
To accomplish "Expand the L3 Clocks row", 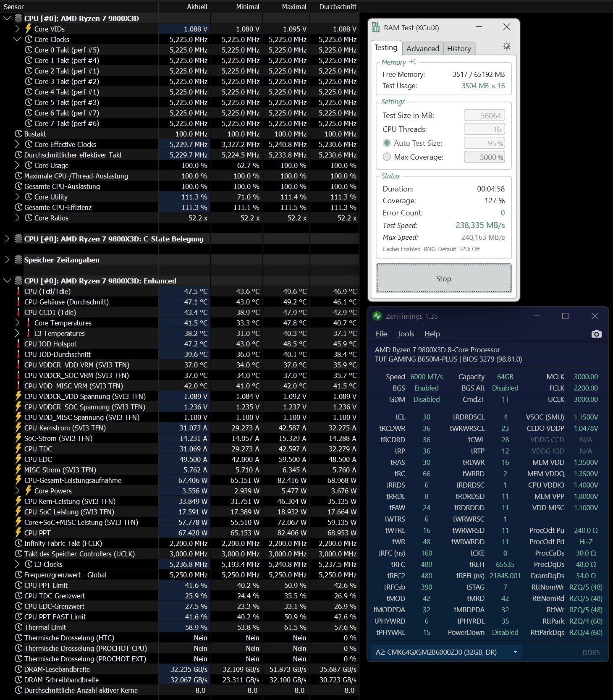I will 17,564.
